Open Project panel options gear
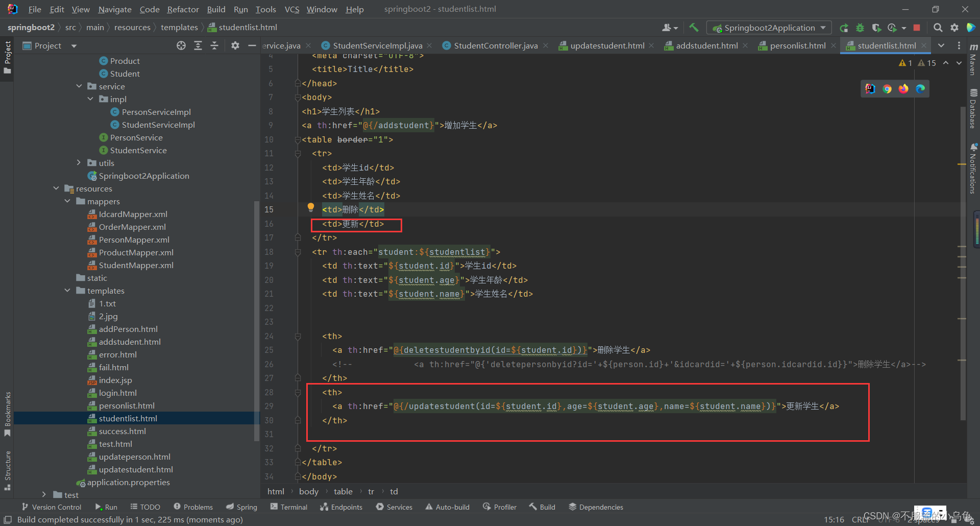Image resolution: width=980 pixels, height=526 pixels. [235, 45]
